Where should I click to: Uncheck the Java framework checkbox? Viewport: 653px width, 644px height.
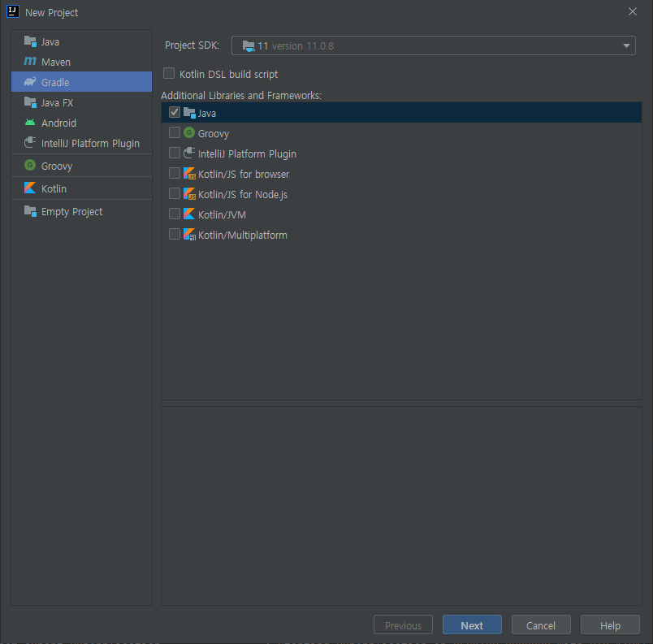[175, 112]
